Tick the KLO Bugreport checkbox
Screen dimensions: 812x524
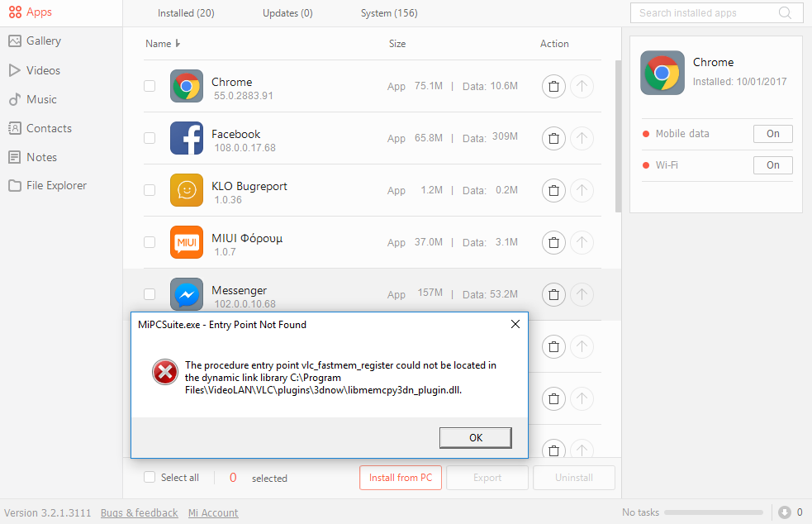tap(150, 190)
